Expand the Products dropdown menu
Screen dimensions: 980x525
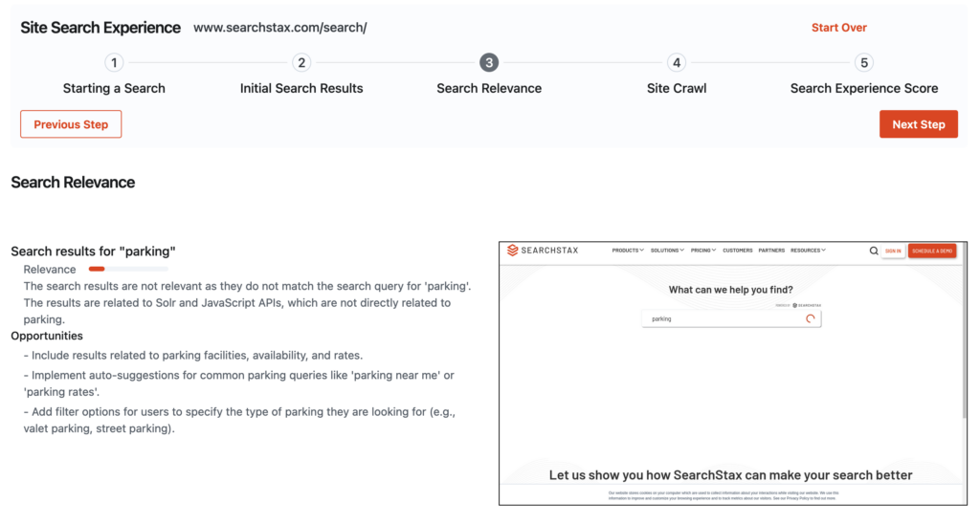(x=628, y=251)
